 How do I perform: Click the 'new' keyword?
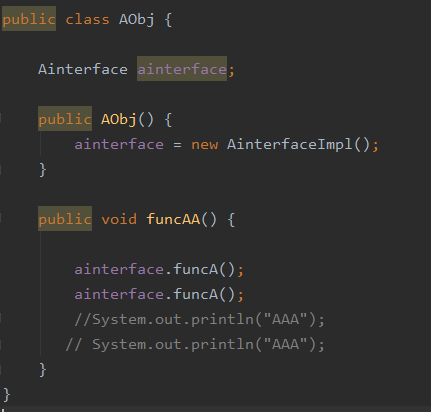(x=205, y=144)
